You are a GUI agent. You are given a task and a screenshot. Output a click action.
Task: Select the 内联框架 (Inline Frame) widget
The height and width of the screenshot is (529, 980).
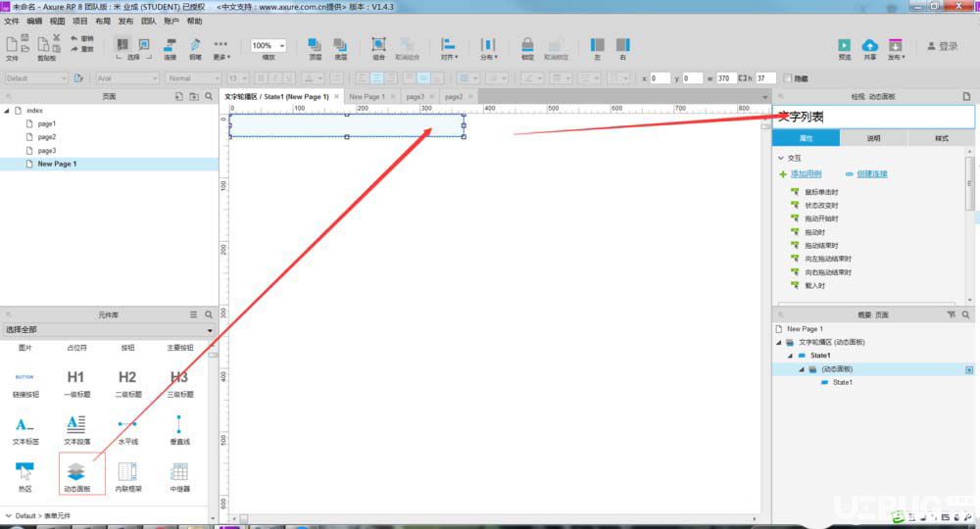click(x=128, y=476)
